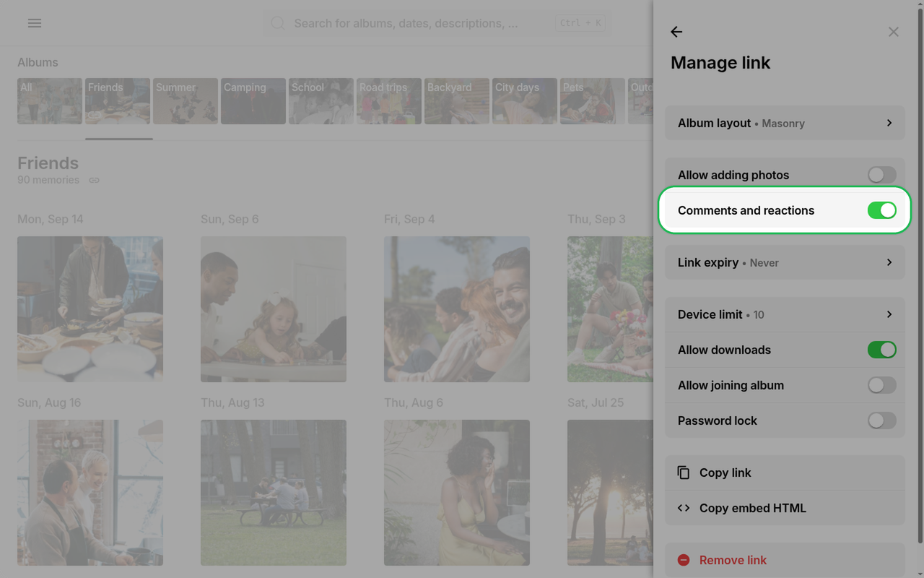This screenshot has width=924, height=578.
Task: Select the All albums tab
Action: pos(50,101)
